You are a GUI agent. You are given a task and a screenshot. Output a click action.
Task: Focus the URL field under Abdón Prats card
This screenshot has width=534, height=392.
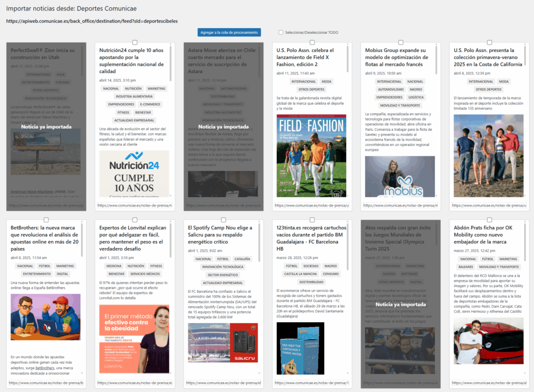pyautogui.click(x=488, y=383)
